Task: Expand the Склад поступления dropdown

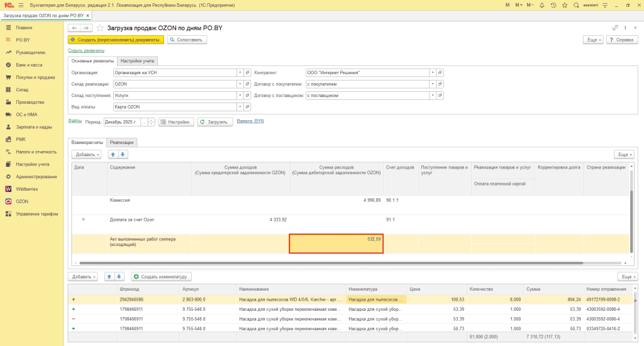Action: click(x=240, y=96)
